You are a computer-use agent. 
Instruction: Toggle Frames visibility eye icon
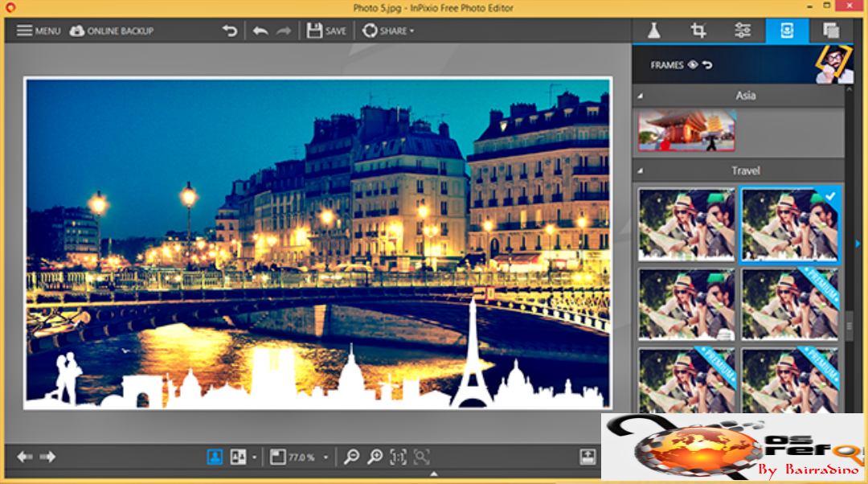click(x=693, y=65)
